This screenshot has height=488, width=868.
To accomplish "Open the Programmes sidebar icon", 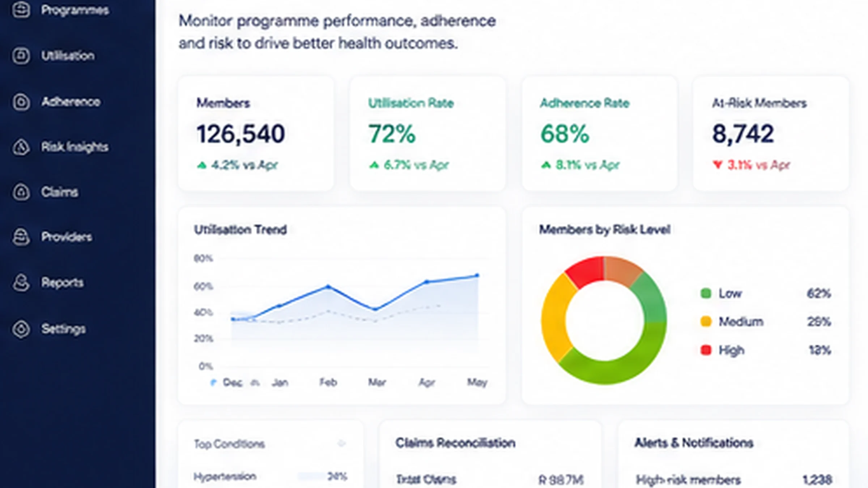I will tap(21, 10).
